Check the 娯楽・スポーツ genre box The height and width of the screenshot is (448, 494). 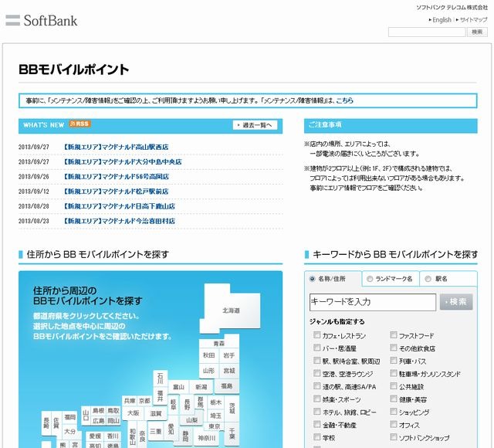(x=317, y=399)
